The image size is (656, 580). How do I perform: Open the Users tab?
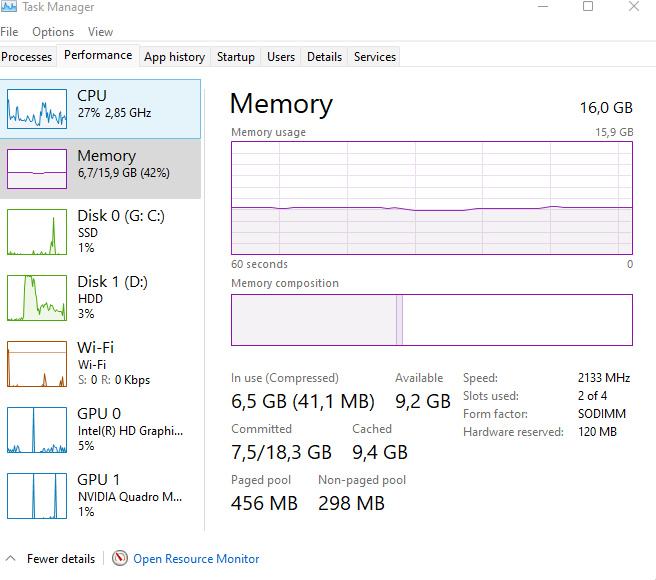281,57
